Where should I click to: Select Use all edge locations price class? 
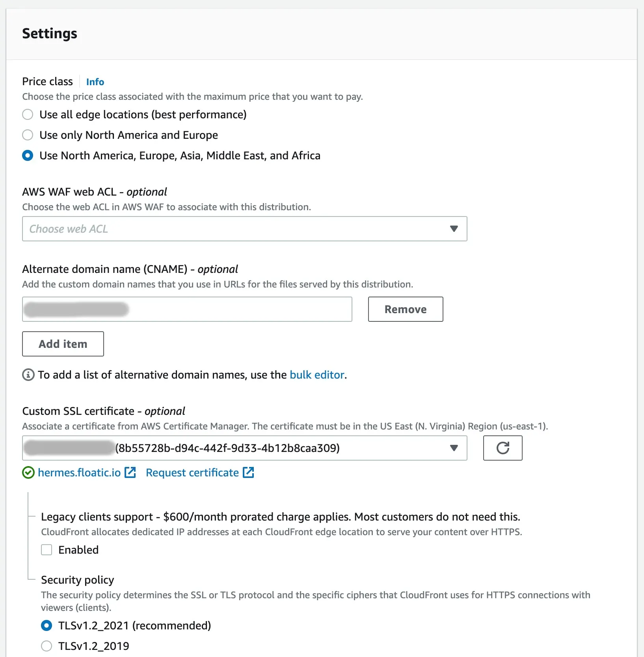28,115
